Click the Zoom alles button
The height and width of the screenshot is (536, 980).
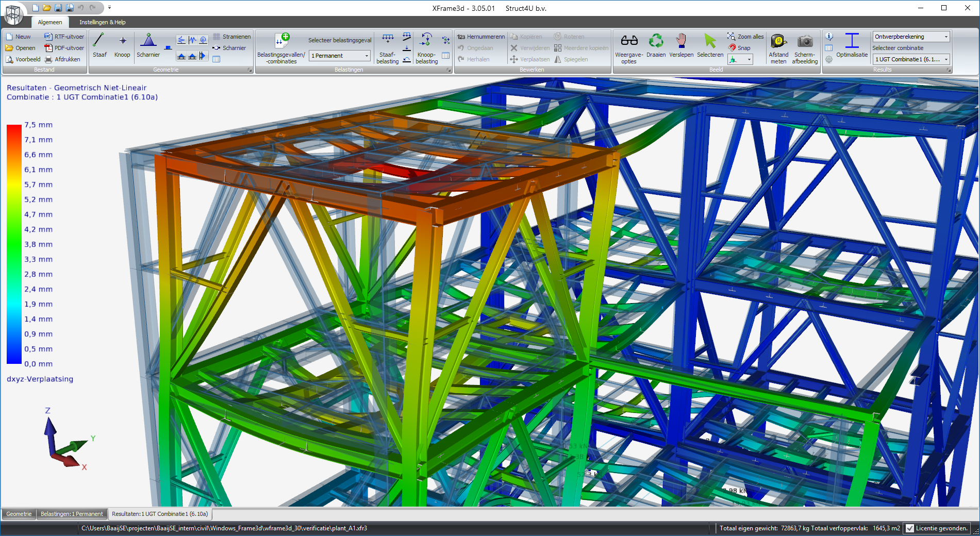click(x=745, y=37)
